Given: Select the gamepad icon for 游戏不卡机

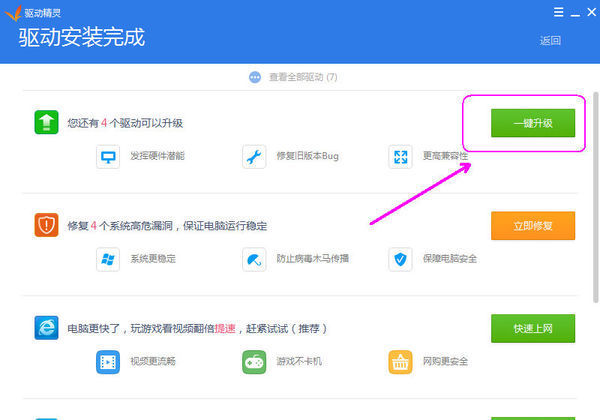Looking at the screenshot, I should pyautogui.click(x=254, y=362).
